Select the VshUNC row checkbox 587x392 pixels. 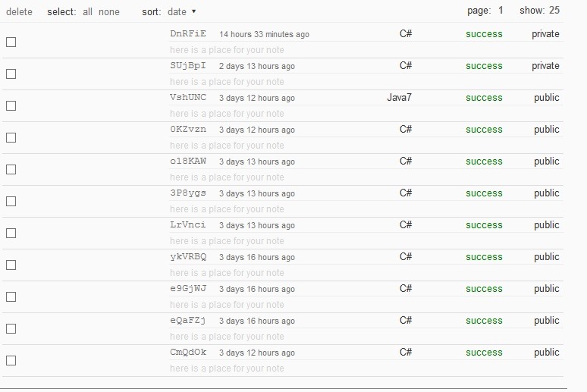click(11, 105)
